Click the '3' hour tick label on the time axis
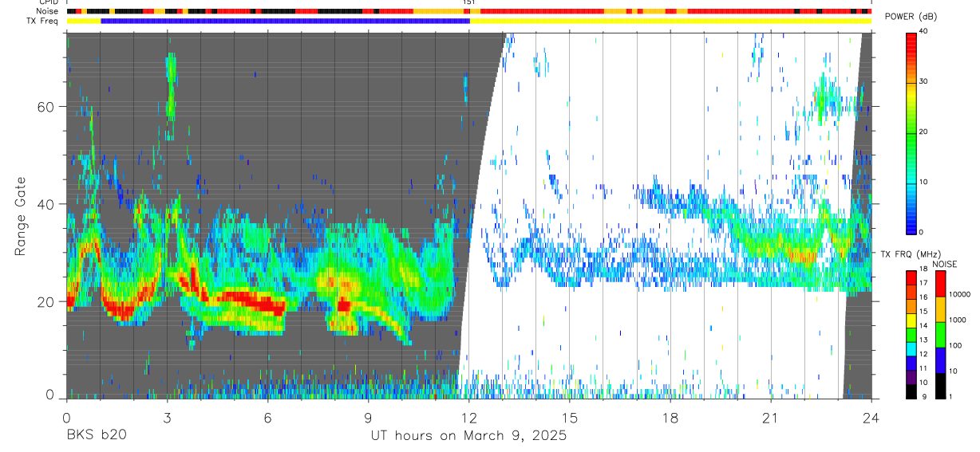980x452 pixels. [167, 417]
